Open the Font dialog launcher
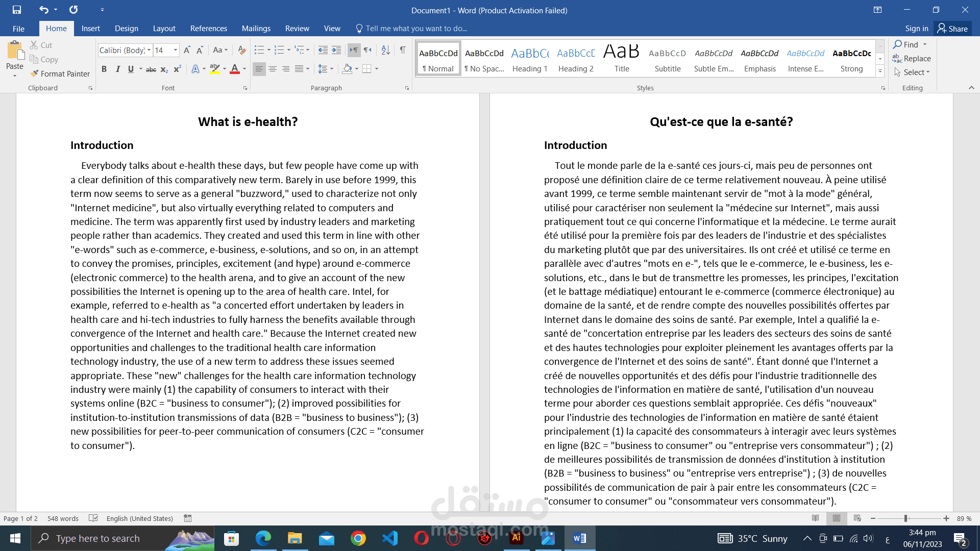The height and width of the screenshot is (551, 980). pyautogui.click(x=245, y=88)
